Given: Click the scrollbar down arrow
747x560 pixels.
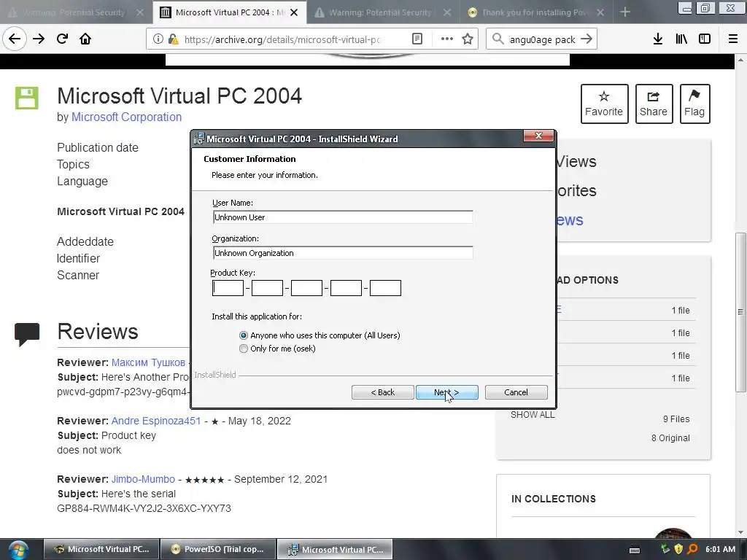Looking at the screenshot, I should (740, 532).
